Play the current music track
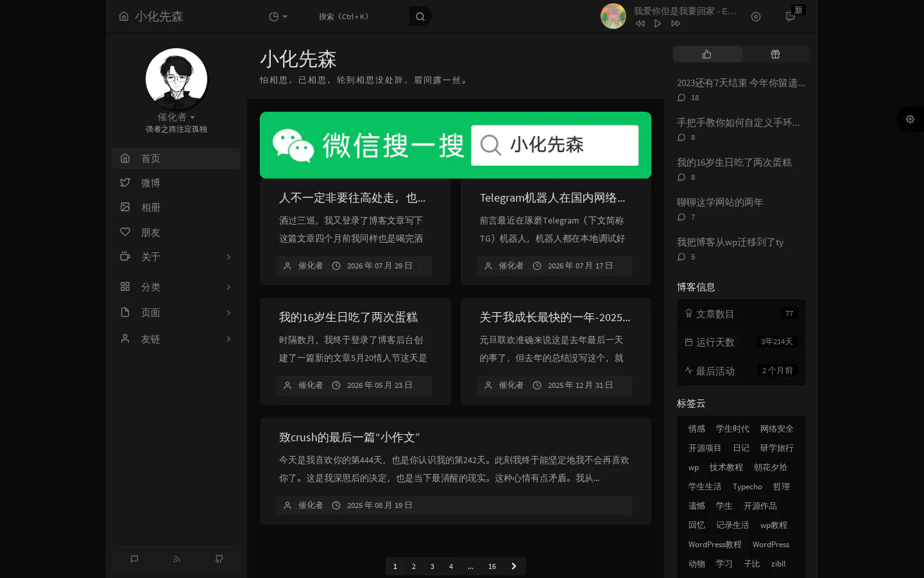 pos(658,24)
